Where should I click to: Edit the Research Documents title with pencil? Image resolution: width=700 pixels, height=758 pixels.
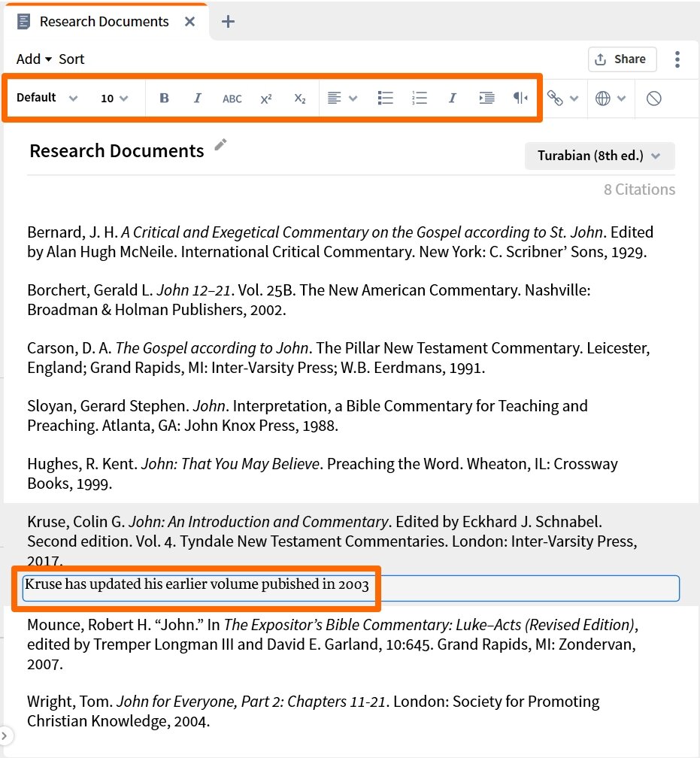[x=220, y=145]
